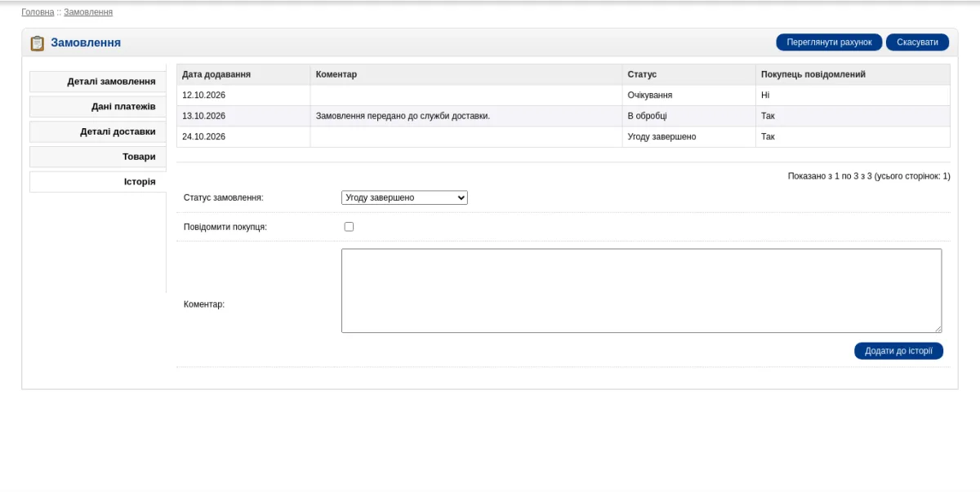Click the Ні value in notified column

click(765, 95)
